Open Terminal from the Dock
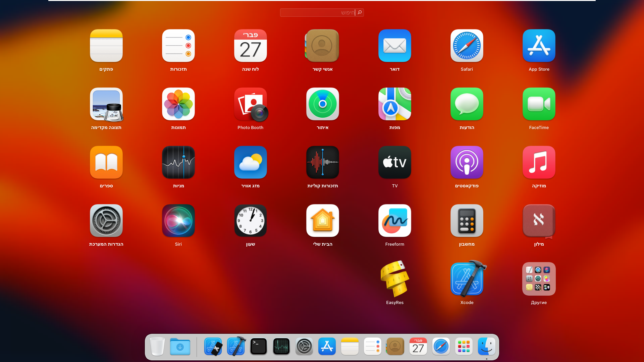Image resolution: width=644 pixels, height=362 pixels. pyautogui.click(x=259, y=346)
